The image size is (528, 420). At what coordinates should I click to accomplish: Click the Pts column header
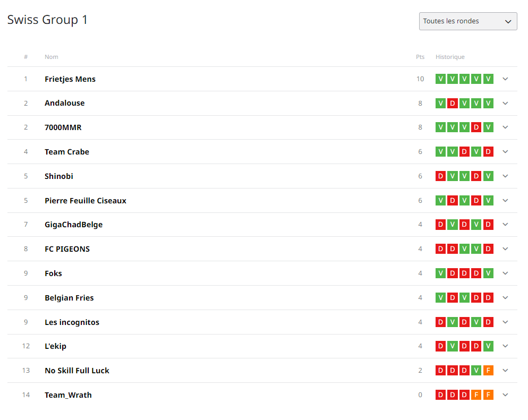coord(420,57)
